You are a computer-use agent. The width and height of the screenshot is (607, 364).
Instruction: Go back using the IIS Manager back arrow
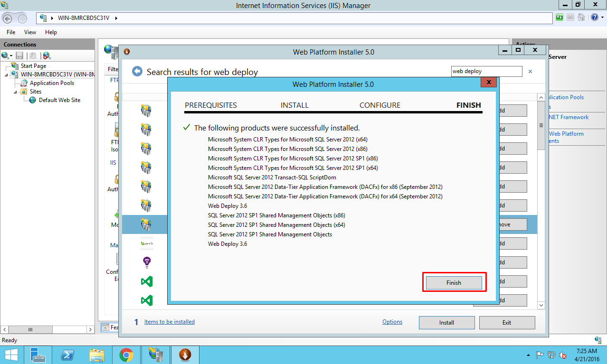pyautogui.click(x=8, y=18)
